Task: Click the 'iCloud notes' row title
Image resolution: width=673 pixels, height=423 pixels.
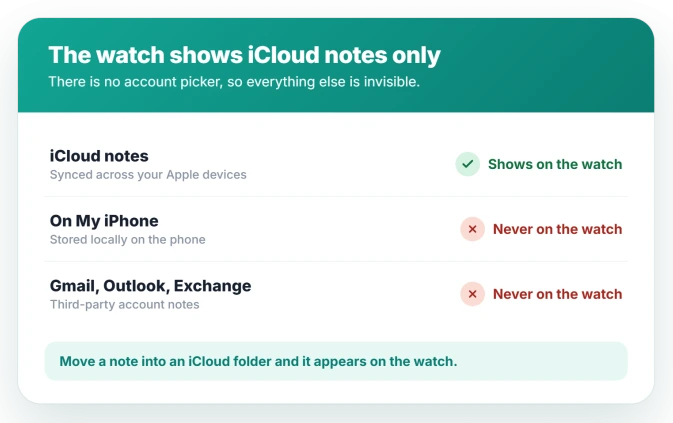Action: (99, 156)
